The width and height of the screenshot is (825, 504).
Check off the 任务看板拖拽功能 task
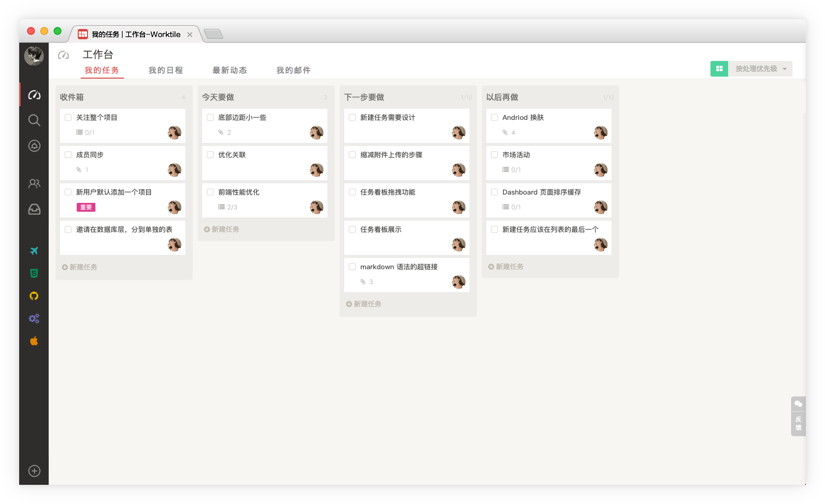(353, 192)
